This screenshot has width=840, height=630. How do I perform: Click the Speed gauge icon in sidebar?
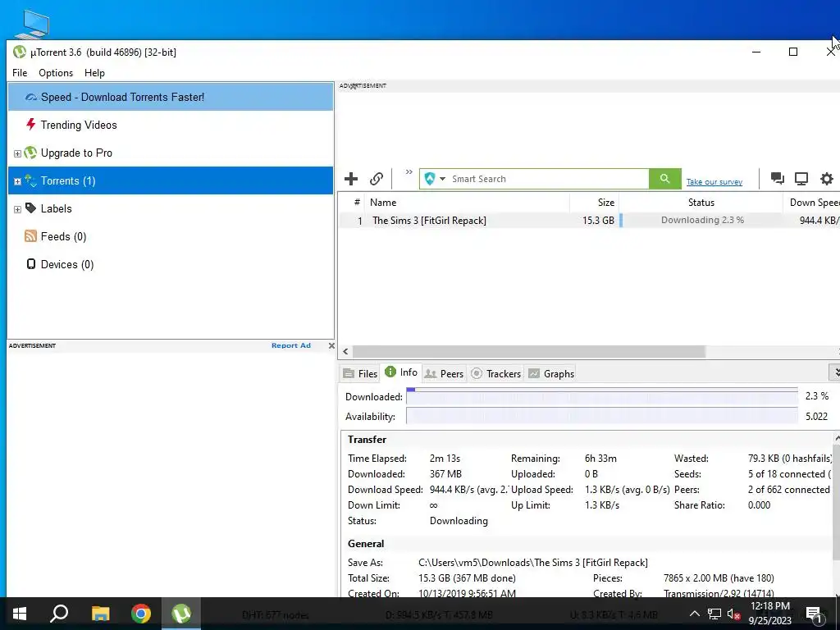tap(31, 98)
